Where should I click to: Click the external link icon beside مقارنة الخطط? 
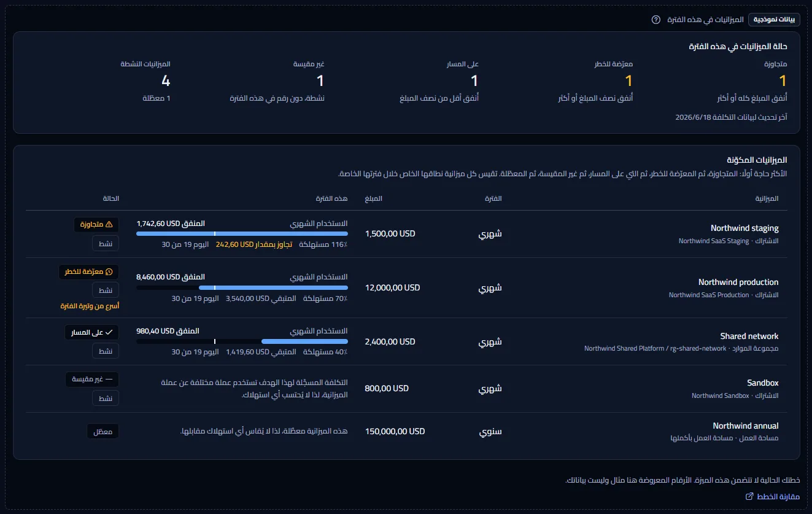point(749,496)
